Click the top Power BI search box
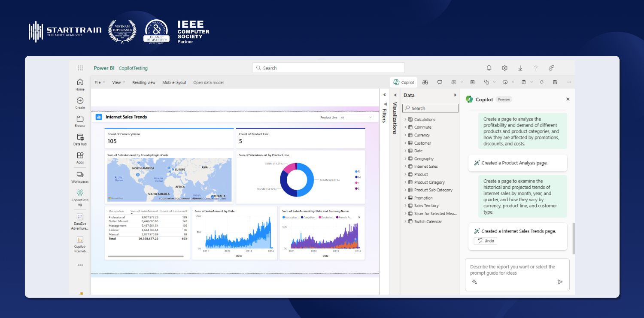 point(328,68)
